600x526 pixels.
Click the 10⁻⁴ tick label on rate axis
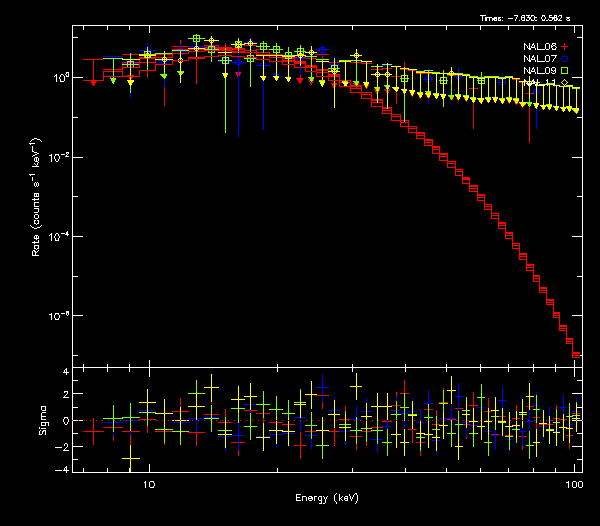point(60,236)
